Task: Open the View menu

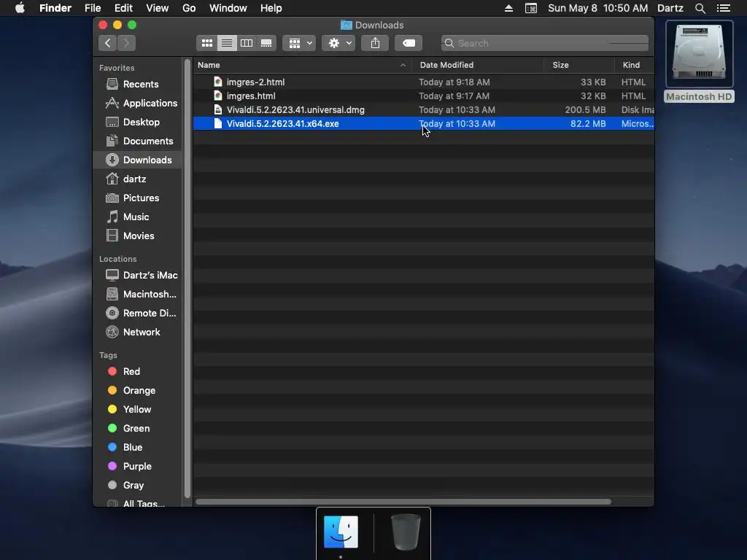Action: (158, 8)
